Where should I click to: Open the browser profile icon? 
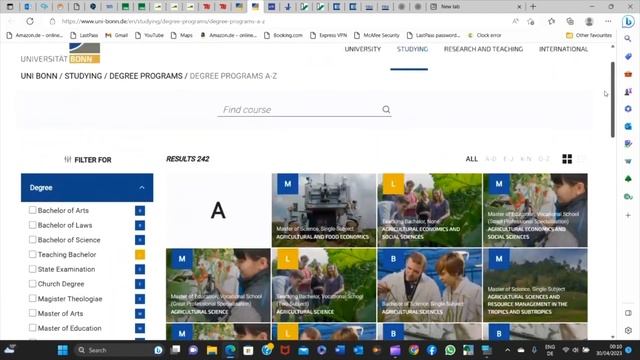tap(589, 21)
